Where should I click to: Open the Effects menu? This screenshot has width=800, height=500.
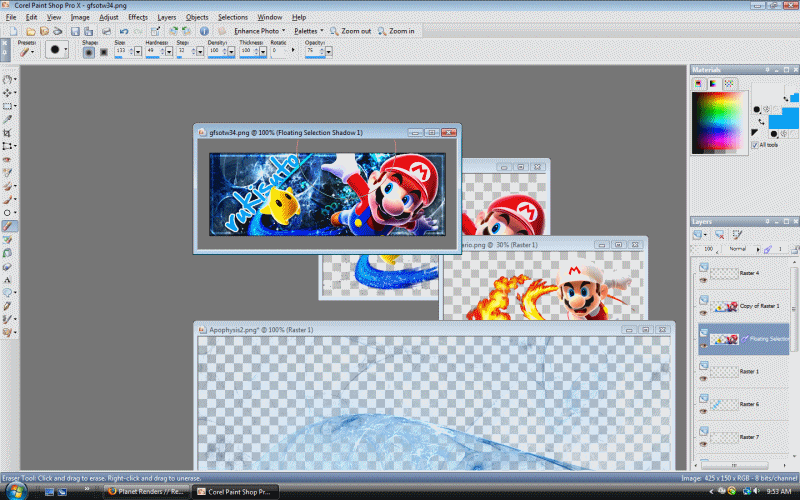point(137,17)
